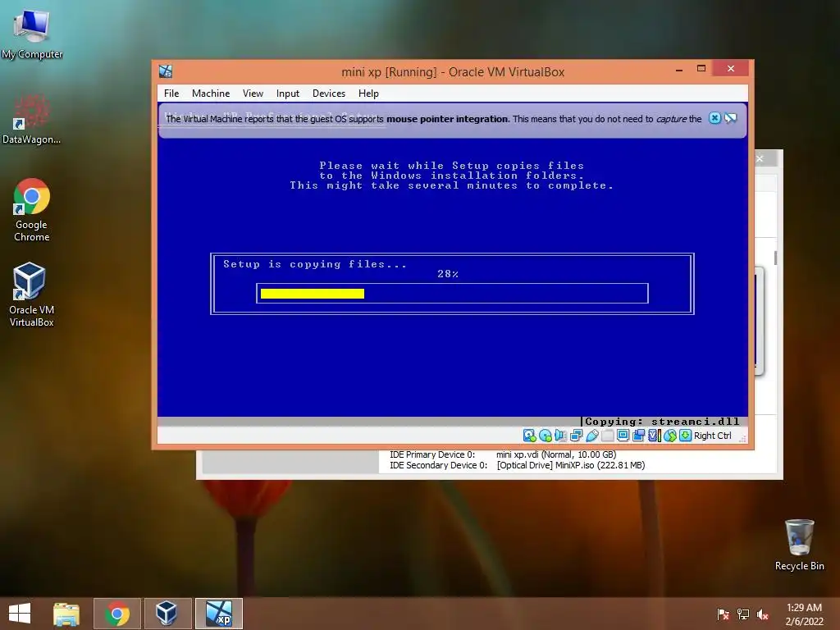Open the File menu
The image size is (840, 630).
[171, 94]
